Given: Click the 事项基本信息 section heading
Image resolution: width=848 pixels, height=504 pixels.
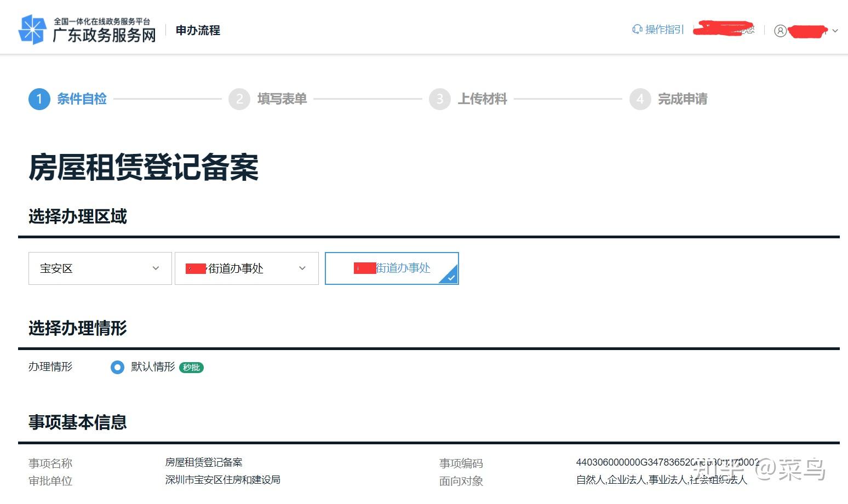Looking at the screenshot, I should [x=78, y=422].
